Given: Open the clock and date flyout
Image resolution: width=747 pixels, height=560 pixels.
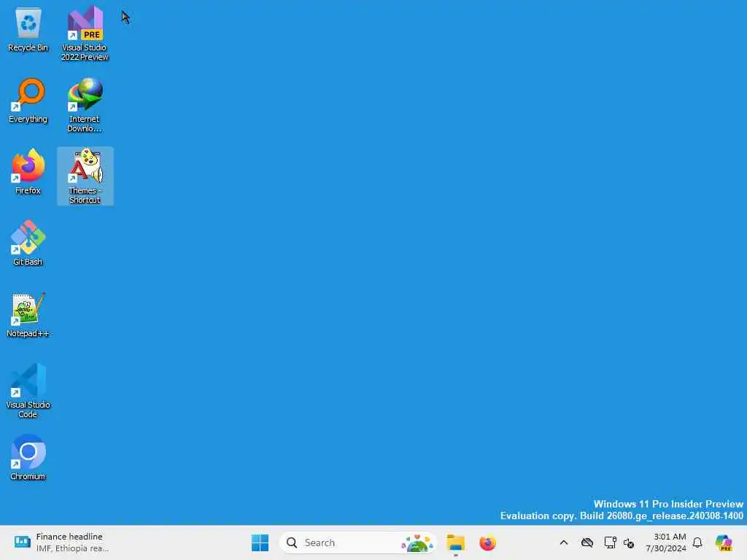Looking at the screenshot, I should pos(666,542).
